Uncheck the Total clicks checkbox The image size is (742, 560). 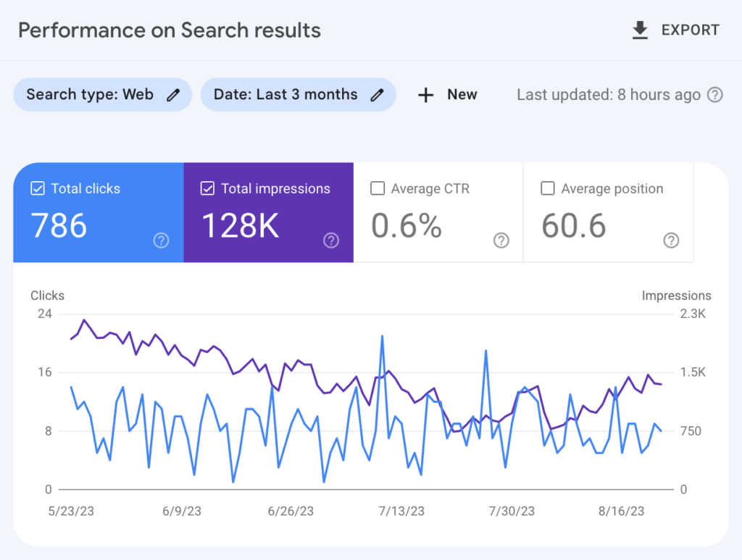click(36, 188)
